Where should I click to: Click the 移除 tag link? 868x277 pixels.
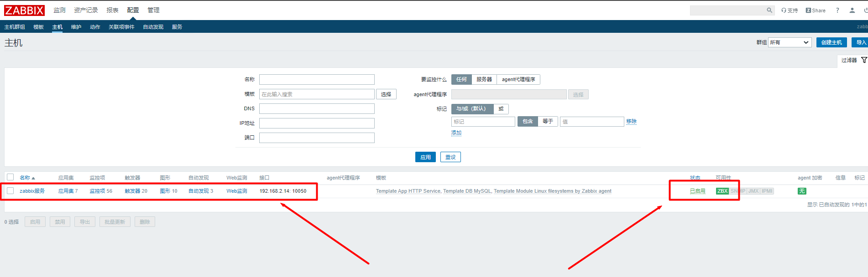632,121
